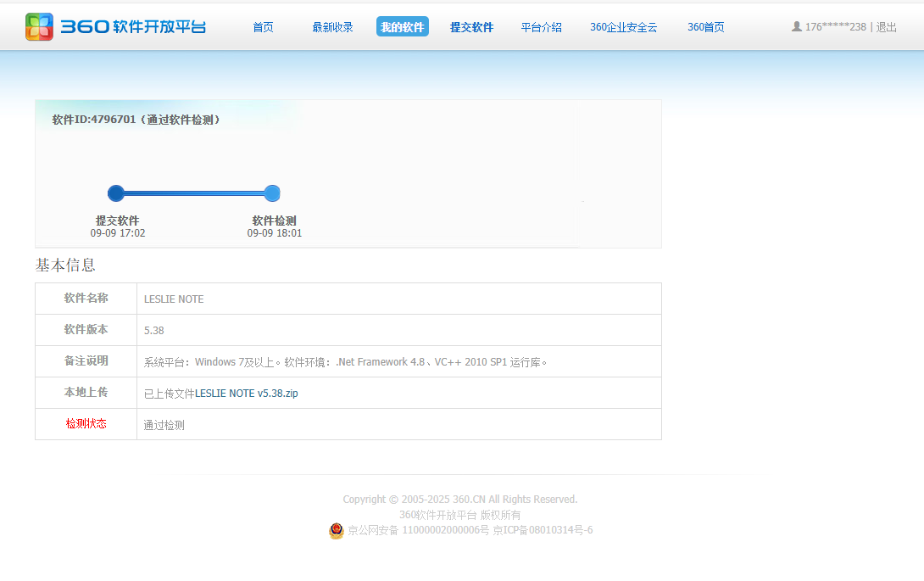Click the 360软件开放平台 title text

pyautogui.click(x=133, y=26)
